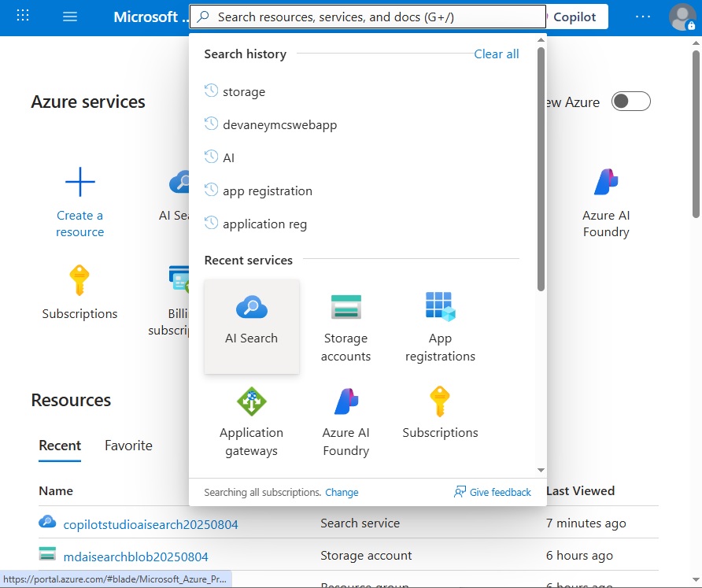Click the search magnifier icon
The height and width of the screenshot is (588, 702).
click(x=203, y=17)
